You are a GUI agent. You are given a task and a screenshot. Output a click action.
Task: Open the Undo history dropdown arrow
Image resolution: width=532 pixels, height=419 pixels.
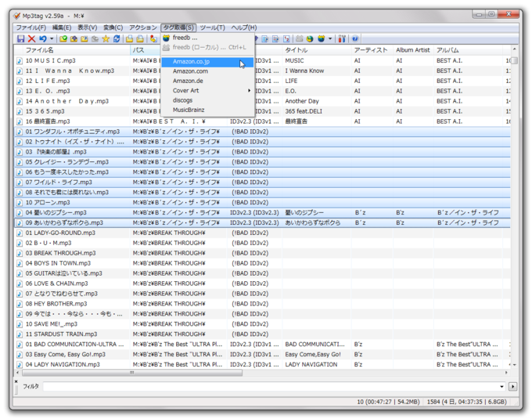pyautogui.click(x=52, y=38)
